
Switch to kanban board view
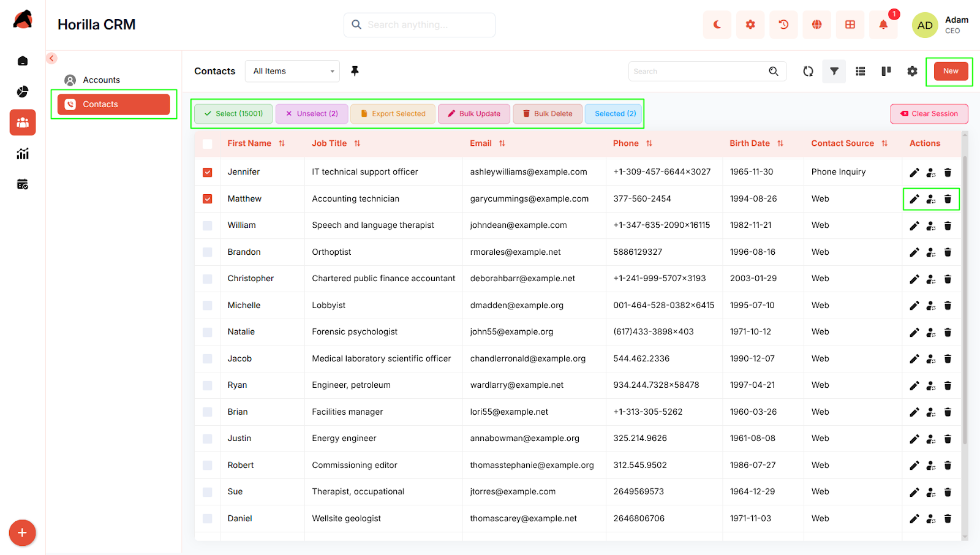(886, 72)
